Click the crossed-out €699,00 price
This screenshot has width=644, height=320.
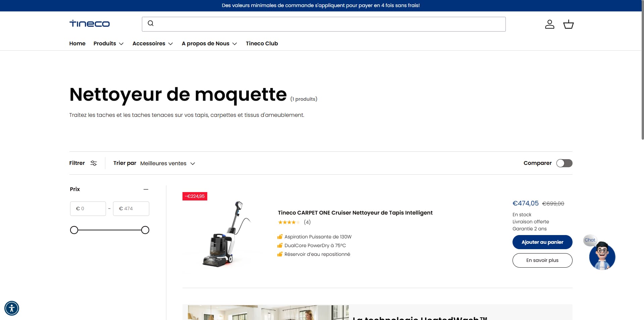click(553, 203)
